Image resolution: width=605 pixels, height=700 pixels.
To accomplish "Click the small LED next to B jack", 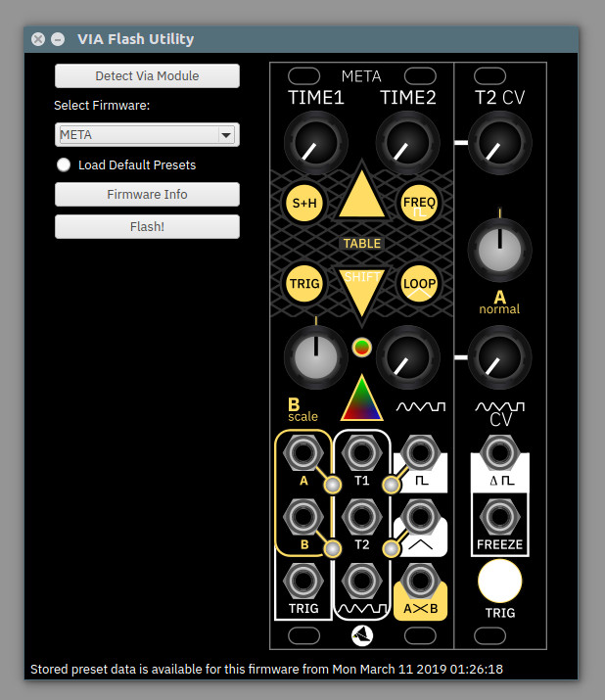I will pos(333,549).
